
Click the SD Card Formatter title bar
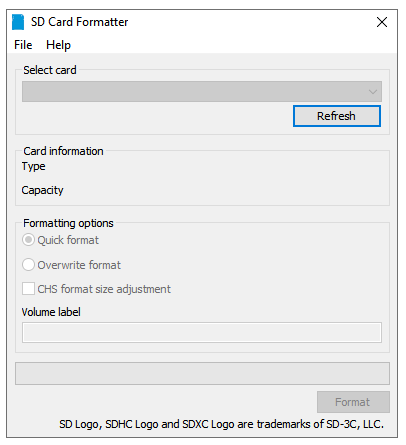point(200,22)
